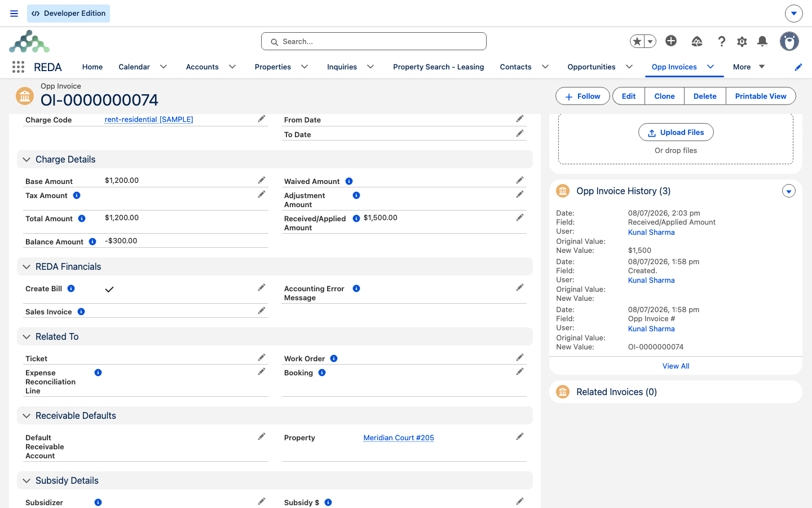Collapse the Charge Details section
The width and height of the screenshot is (812, 508).
[x=27, y=160]
